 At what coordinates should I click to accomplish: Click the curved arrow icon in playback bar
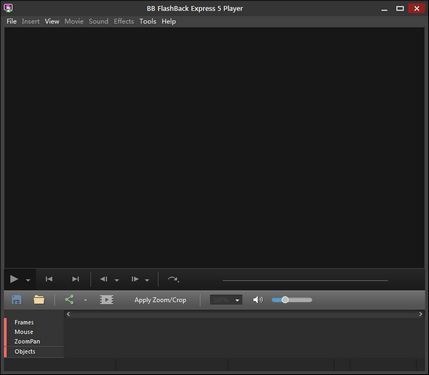coord(173,279)
